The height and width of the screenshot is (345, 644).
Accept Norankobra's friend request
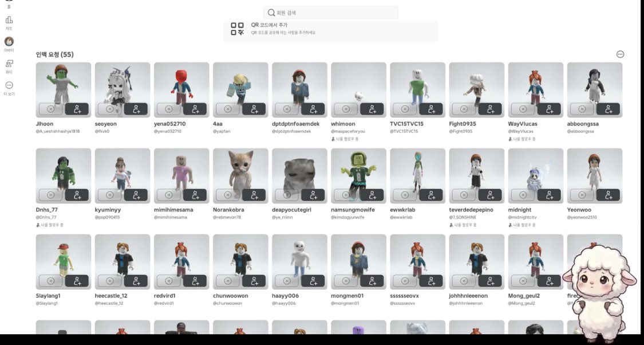coord(254,195)
